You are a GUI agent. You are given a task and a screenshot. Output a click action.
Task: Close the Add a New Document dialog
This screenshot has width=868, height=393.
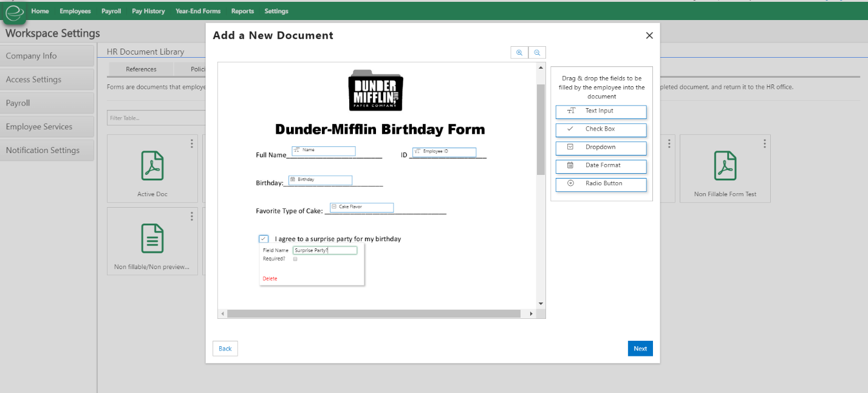[649, 35]
